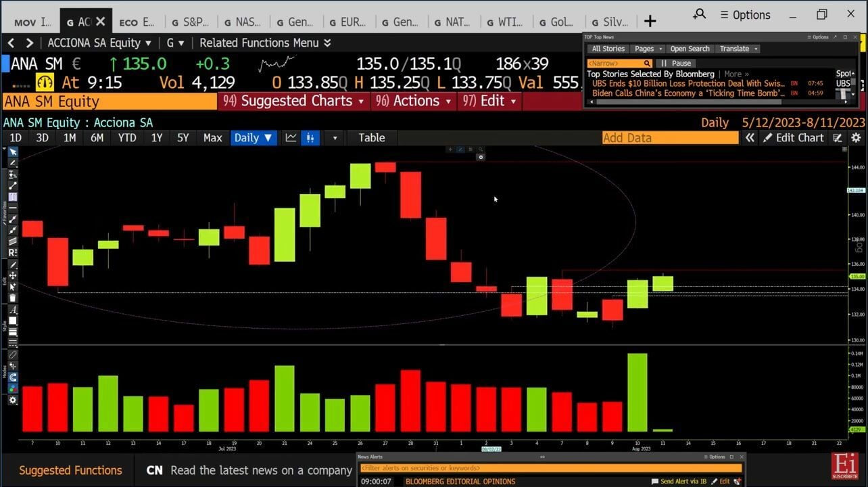Select the 1Y time range
This screenshot has width=868, height=487.
click(x=156, y=138)
